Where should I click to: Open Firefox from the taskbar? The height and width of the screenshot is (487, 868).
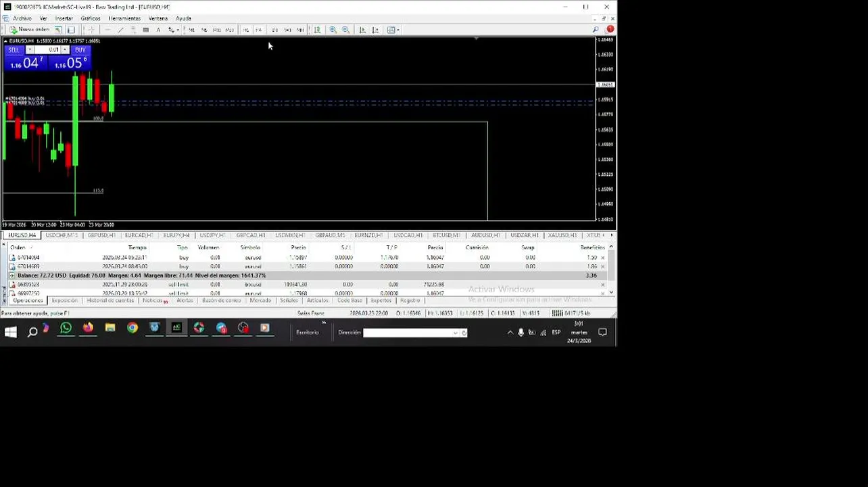point(88,328)
